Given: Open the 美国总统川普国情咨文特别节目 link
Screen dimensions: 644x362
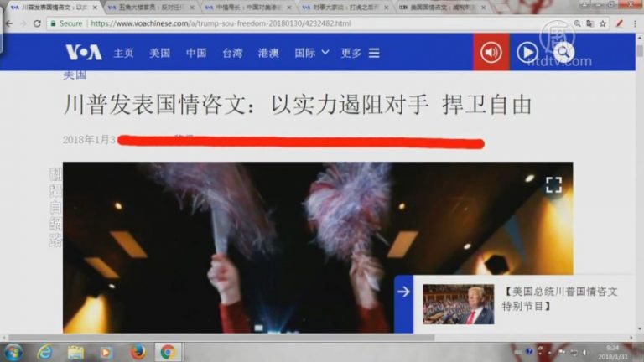Looking at the screenshot, I should click(559, 299).
